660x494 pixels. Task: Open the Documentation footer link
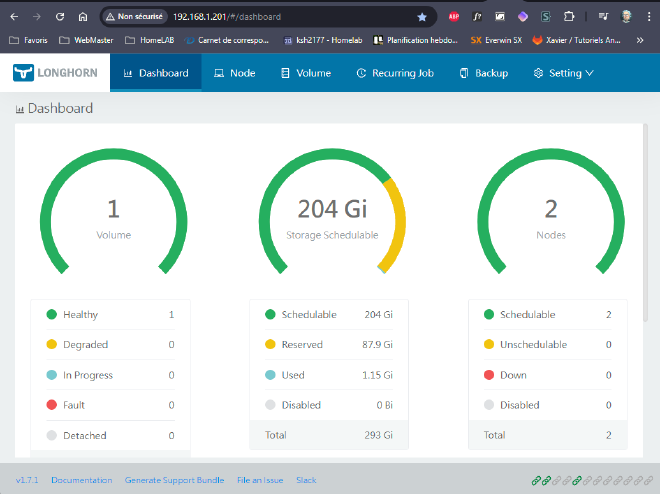[82, 480]
